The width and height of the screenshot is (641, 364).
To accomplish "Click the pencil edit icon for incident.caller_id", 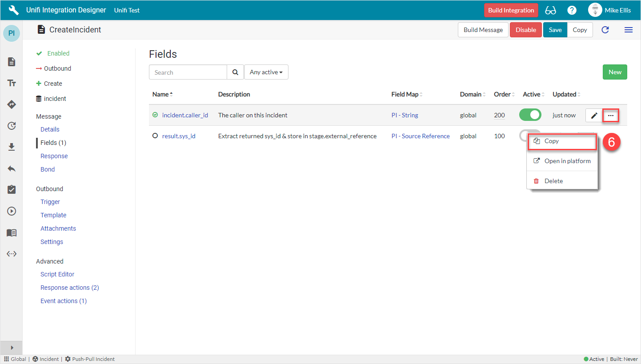I will [594, 116].
